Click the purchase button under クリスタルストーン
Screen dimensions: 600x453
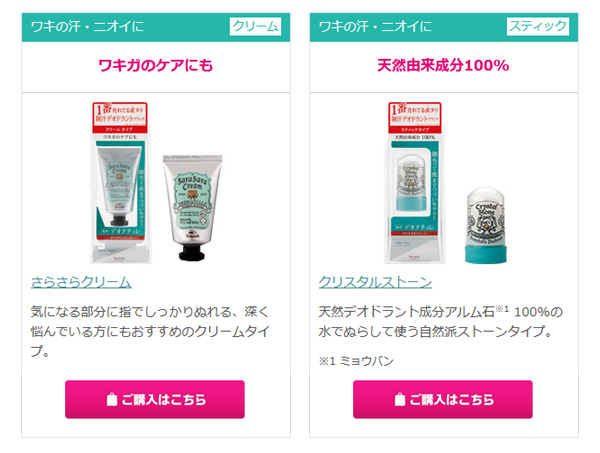tap(443, 399)
